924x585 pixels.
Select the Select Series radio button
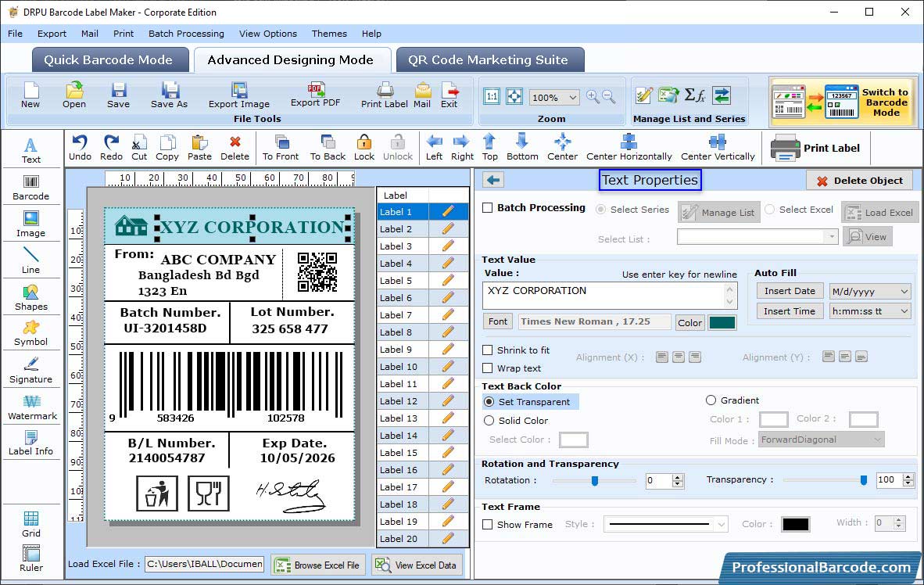pyautogui.click(x=600, y=210)
